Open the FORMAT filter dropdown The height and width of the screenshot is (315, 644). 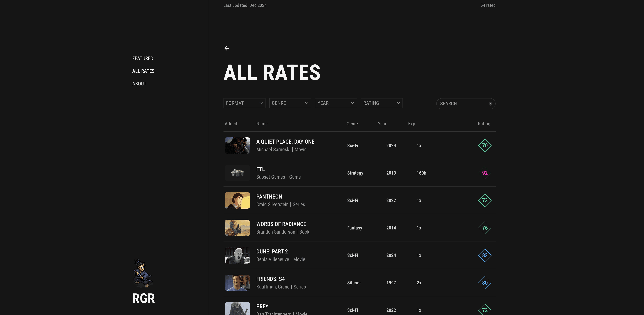point(244,103)
